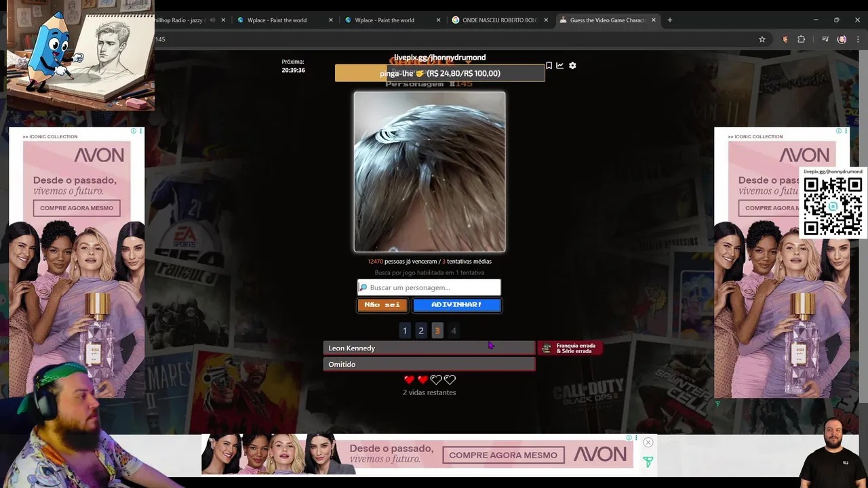Close the lofi hip hop Radio tab
The height and width of the screenshot is (488, 868).
pos(223,20)
